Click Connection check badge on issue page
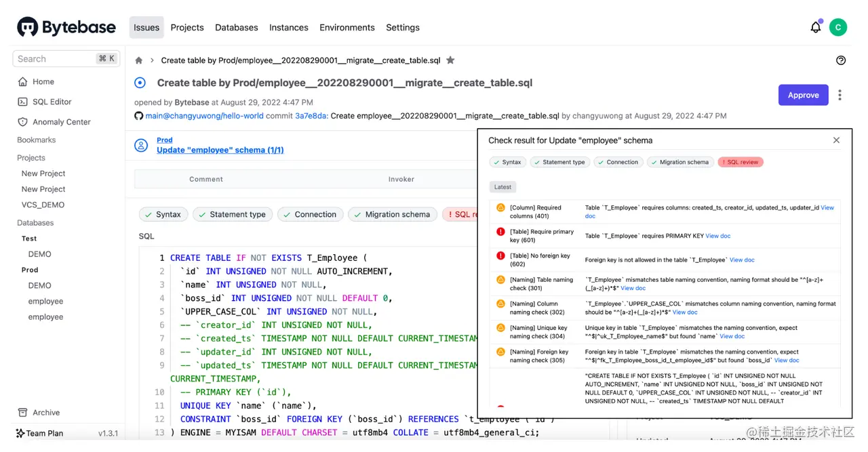Image resolution: width=868 pixels, height=452 pixels. point(311,214)
